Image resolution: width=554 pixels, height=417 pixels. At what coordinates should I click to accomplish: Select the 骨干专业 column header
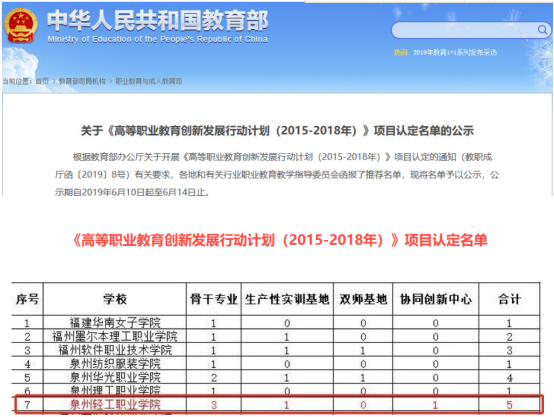(x=214, y=299)
